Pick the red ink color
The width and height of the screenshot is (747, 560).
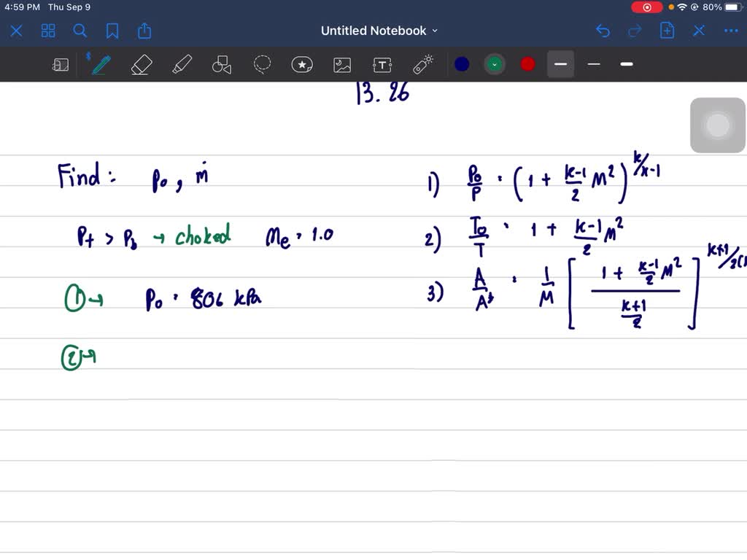pos(527,64)
